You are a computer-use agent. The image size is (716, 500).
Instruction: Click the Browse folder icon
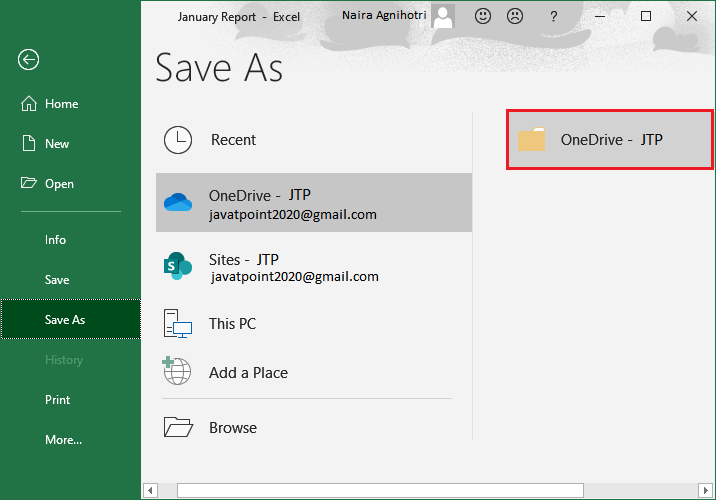click(178, 428)
